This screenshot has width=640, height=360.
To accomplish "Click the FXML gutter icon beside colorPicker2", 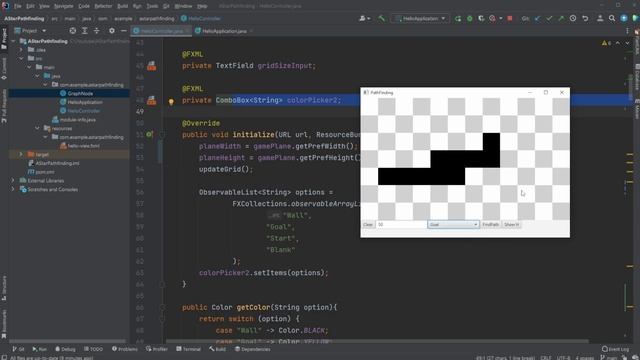I will tap(151, 100).
